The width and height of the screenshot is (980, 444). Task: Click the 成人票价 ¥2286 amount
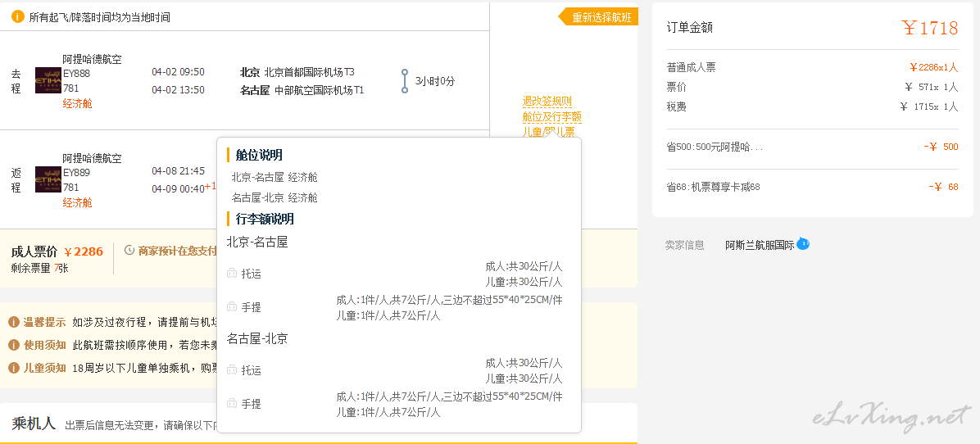click(83, 251)
